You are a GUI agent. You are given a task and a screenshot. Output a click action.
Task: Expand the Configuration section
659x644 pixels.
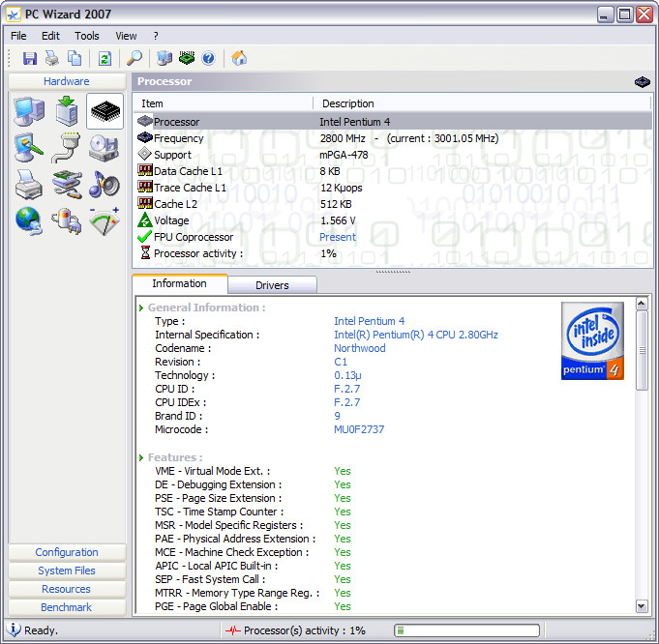[67, 552]
